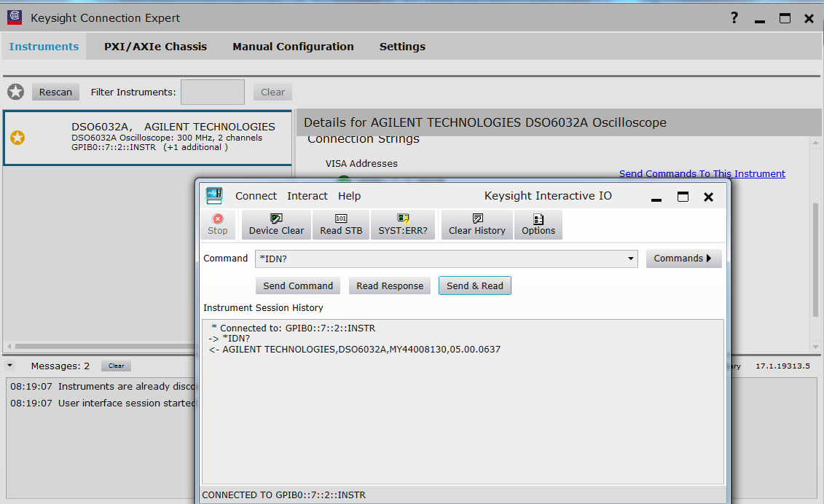Viewport: 824px width, 504px height.
Task: Click the Rescan button
Action: (x=55, y=92)
